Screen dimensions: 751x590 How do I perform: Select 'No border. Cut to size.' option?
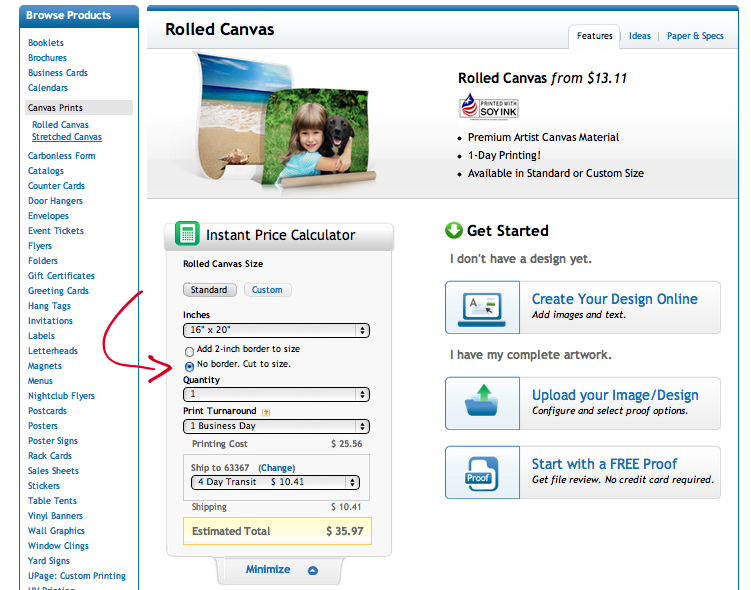click(x=190, y=366)
